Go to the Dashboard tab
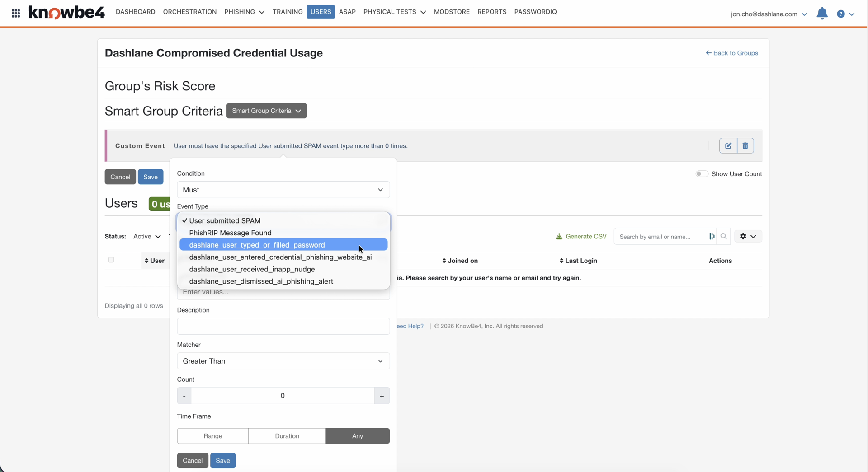This screenshot has width=868, height=472. [136, 12]
